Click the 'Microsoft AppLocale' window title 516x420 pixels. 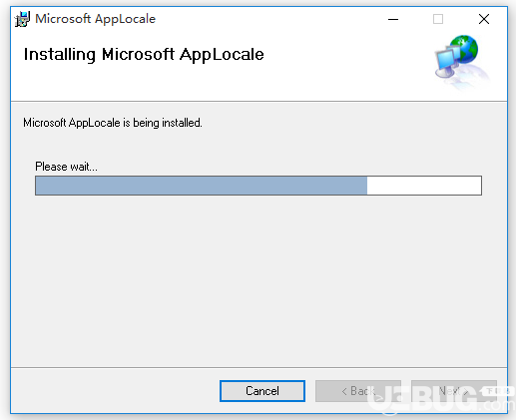coord(95,19)
